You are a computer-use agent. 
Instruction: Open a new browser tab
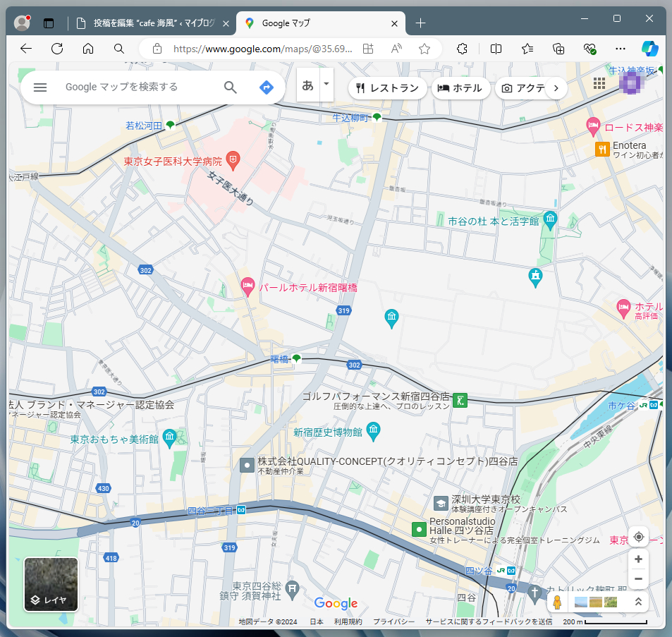pyautogui.click(x=420, y=23)
